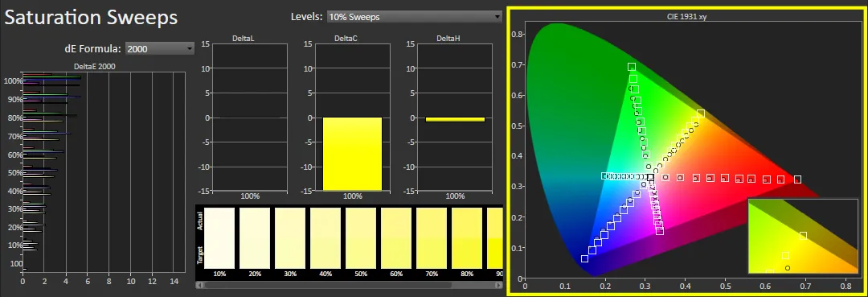Select the 10% yellow saturation swatch
Image resolution: width=868 pixels, height=297 pixels.
tap(219, 238)
